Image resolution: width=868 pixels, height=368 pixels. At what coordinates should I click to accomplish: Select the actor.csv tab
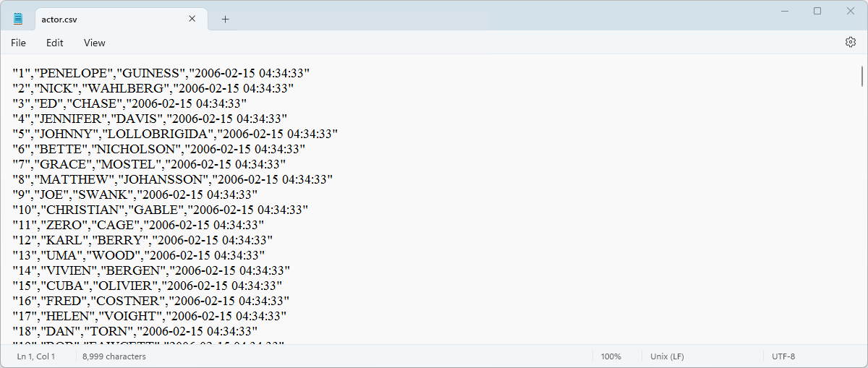[x=109, y=19]
